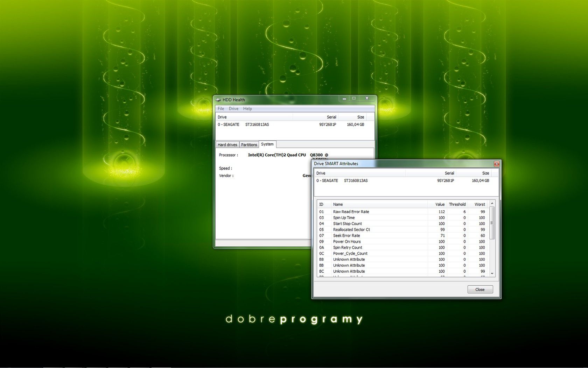
Task: Click the Drive SMART Attributes title bar
Action: click(402, 164)
